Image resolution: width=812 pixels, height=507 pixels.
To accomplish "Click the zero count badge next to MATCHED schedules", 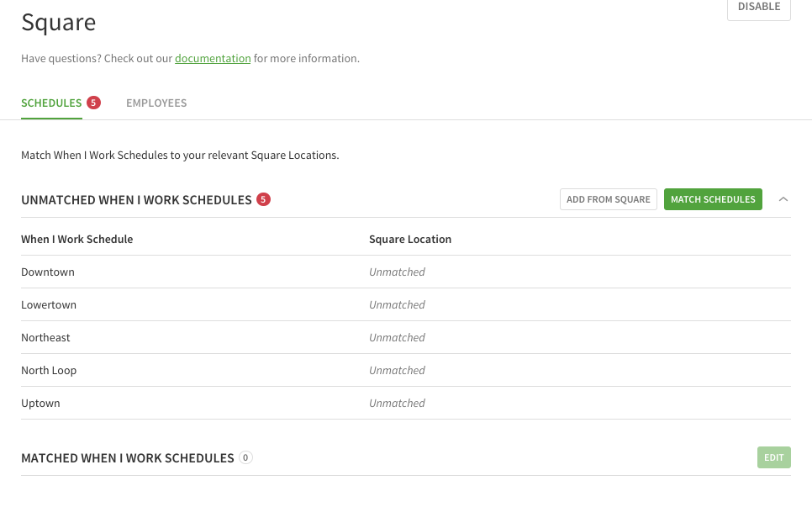I will pyautogui.click(x=245, y=457).
